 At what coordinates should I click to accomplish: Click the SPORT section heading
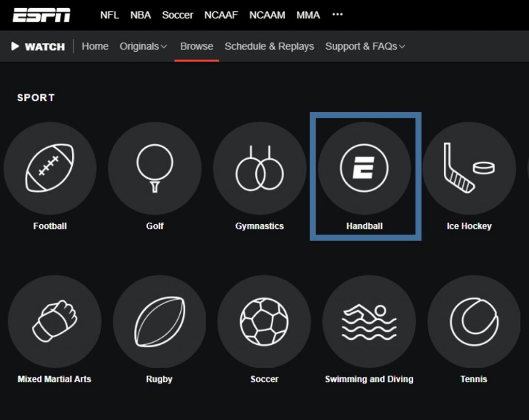coord(36,98)
